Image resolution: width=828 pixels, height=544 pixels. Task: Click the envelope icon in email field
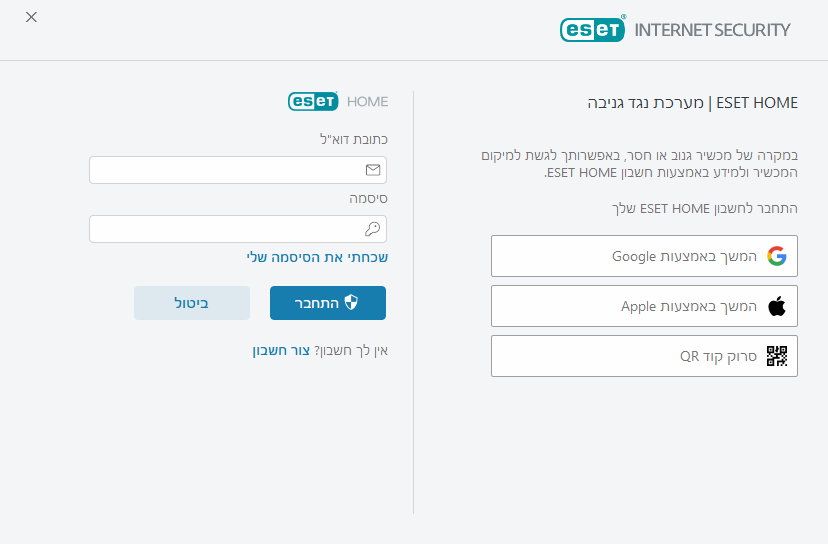click(373, 170)
